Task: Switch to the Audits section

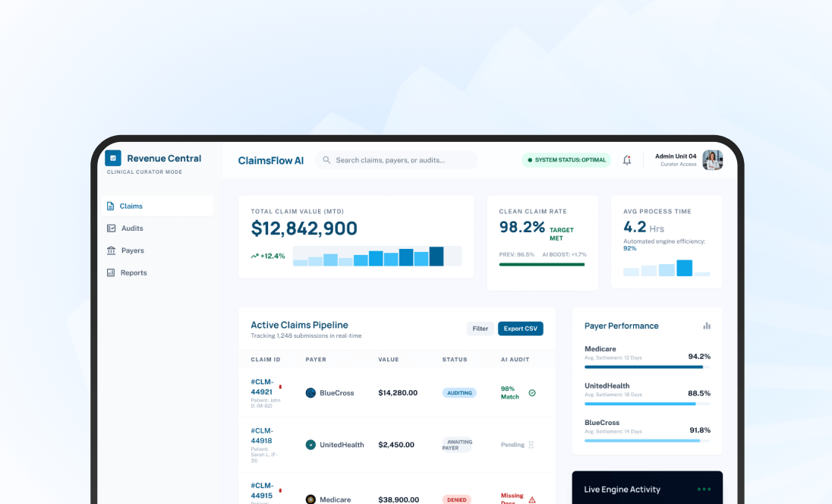Action: tap(131, 228)
